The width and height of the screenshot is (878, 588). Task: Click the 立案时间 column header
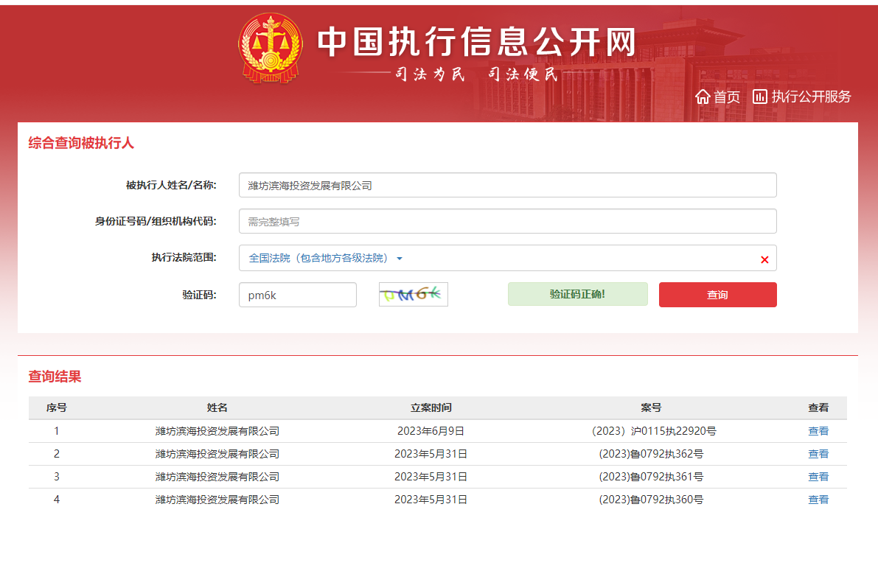[431, 407]
